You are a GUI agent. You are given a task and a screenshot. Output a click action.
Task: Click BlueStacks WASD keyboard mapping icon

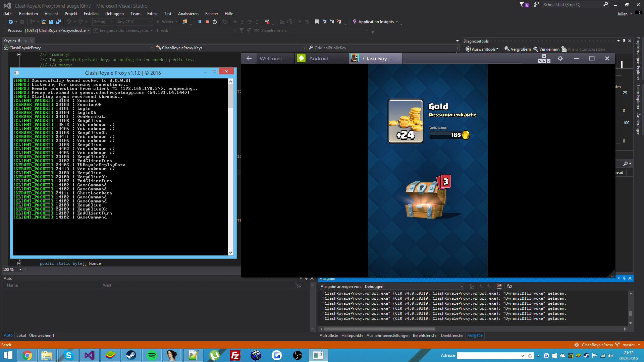click(x=544, y=59)
